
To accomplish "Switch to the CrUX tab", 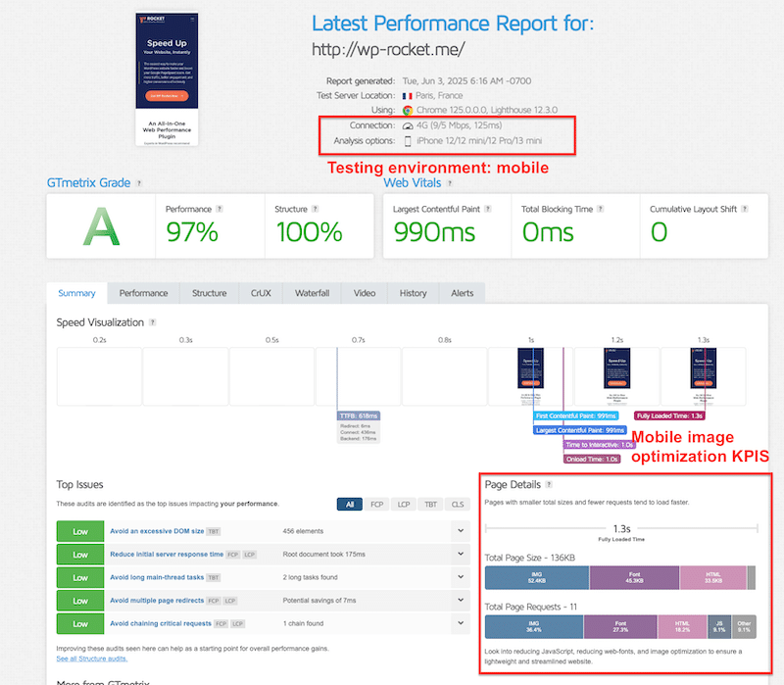I will coord(261,293).
